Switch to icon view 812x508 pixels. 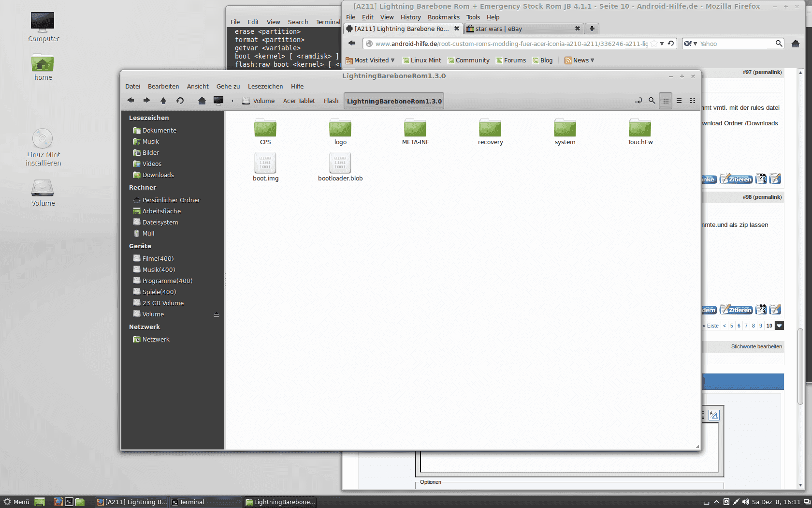(666, 101)
